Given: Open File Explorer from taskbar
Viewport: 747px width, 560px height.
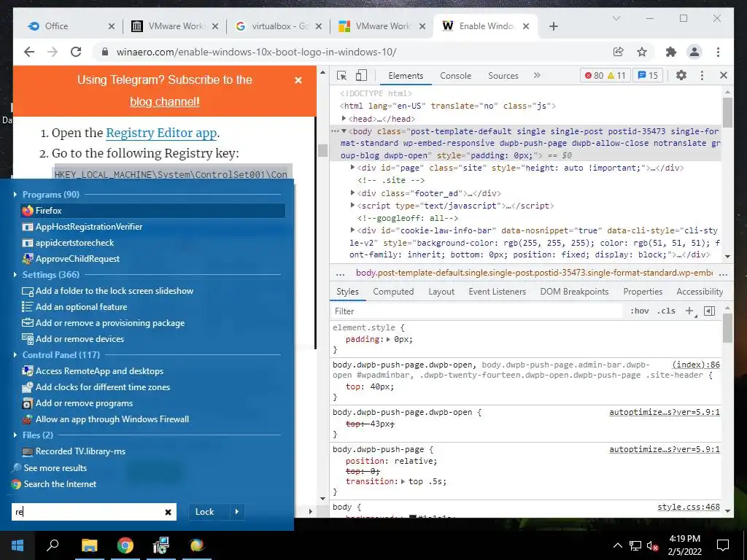Looking at the screenshot, I should (89, 545).
